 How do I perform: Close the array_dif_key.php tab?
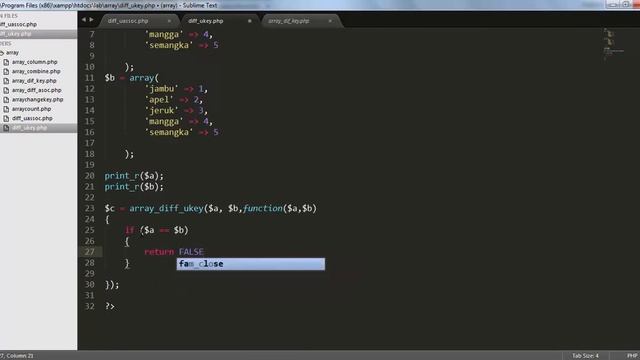click(x=330, y=21)
